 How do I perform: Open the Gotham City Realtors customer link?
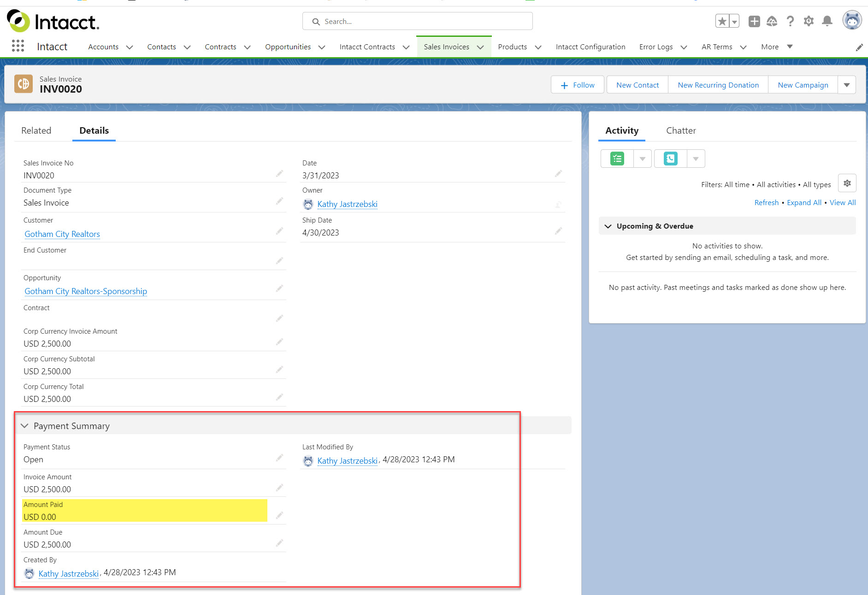pyautogui.click(x=62, y=234)
